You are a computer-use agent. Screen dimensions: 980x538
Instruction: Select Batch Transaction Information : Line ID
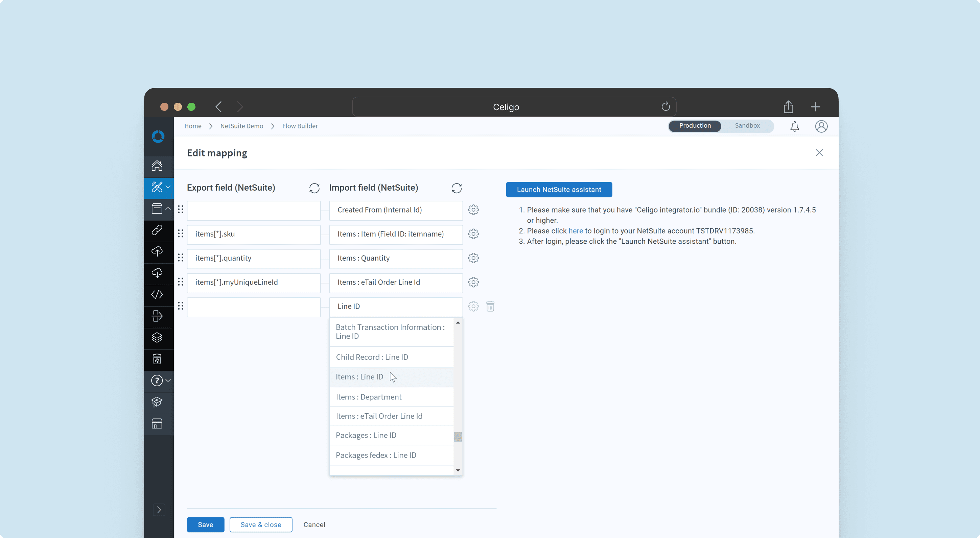pyautogui.click(x=391, y=332)
